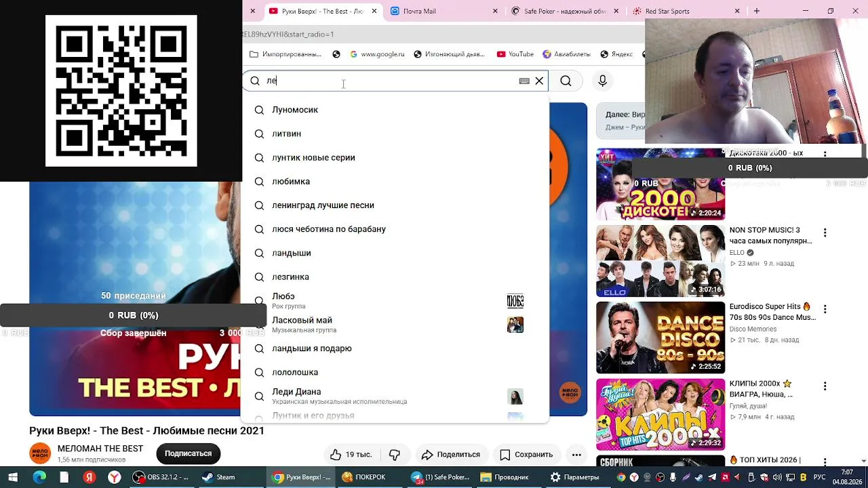This screenshot has width=868, height=488.
Task: Open the YouTube bookmark
Action: [x=515, y=54]
